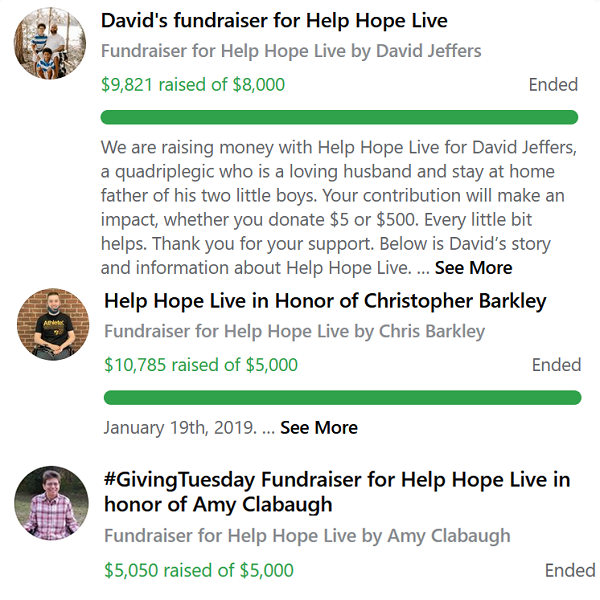This screenshot has height=600, width=600.
Task: Click the "$5,050 raised of $5,000" amount
Action: pos(199,570)
